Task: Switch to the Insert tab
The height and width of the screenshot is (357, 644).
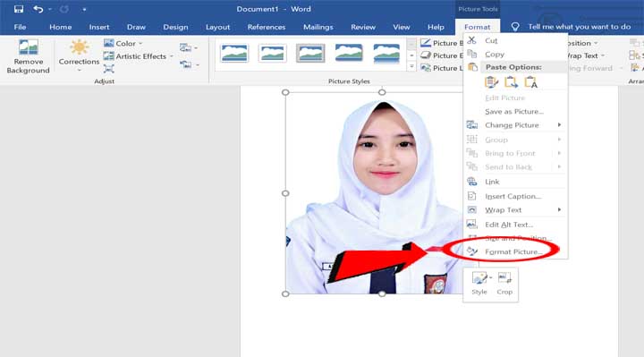Action: coord(99,27)
